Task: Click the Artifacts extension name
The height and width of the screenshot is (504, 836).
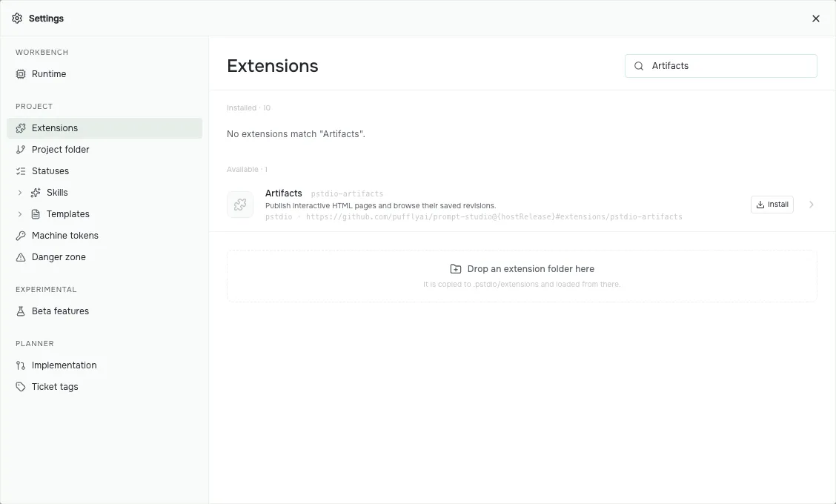Action: pyautogui.click(x=284, y=193)
